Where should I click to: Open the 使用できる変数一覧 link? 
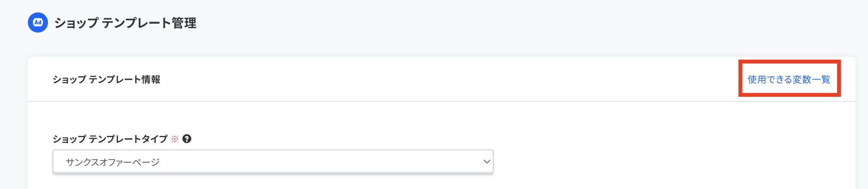tap(789, 79)
